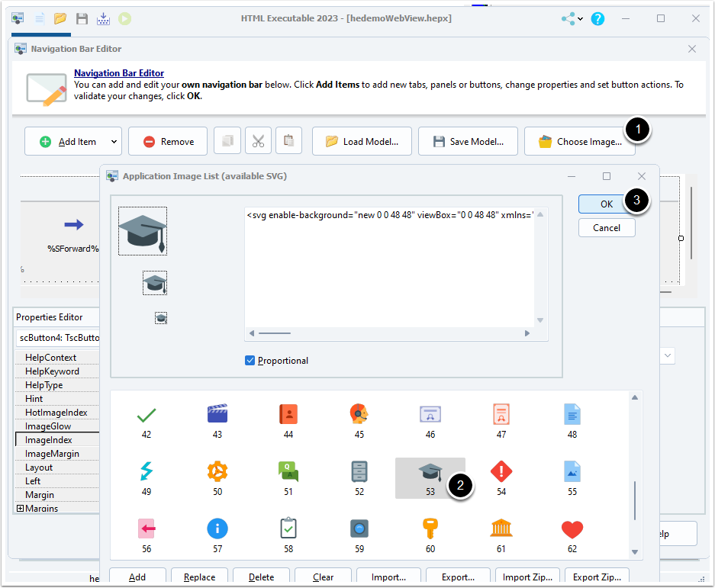
Task: Select the green checkmark icon 42
Action: pos(146,416)
